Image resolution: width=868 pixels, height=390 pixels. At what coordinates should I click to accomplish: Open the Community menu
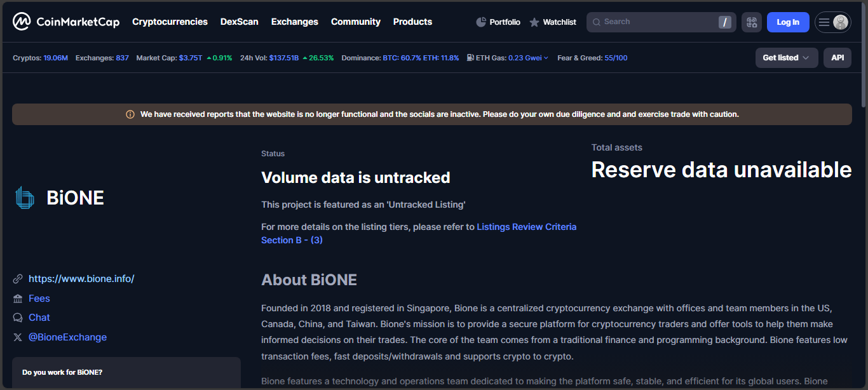tap(356, 22)
